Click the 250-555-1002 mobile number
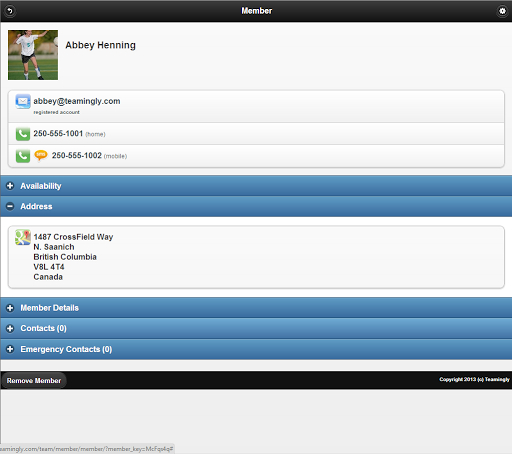This screenshot has width=512, height=454. click(77, 155)
